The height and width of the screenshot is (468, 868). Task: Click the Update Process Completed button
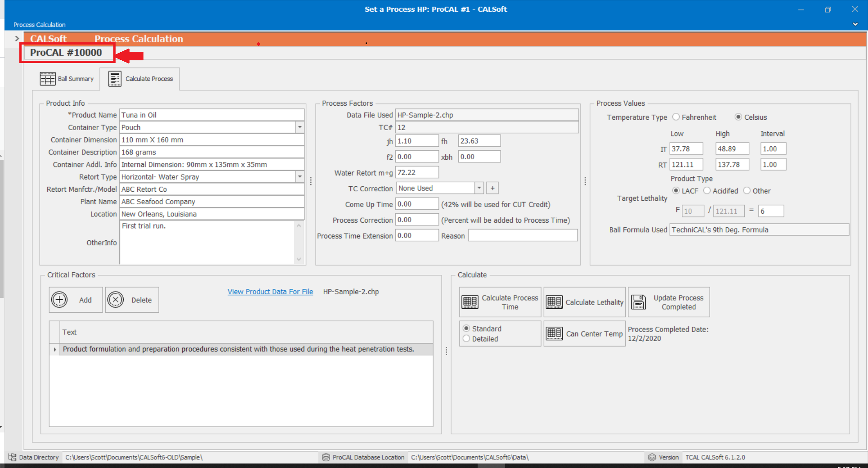(x=669, y=302)
